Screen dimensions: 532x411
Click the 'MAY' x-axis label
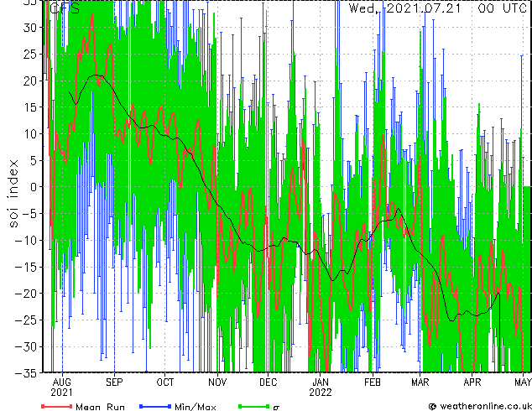coord(523,382)
